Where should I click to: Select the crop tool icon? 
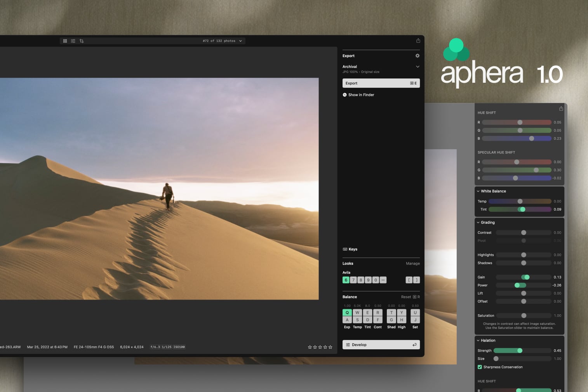82,41
